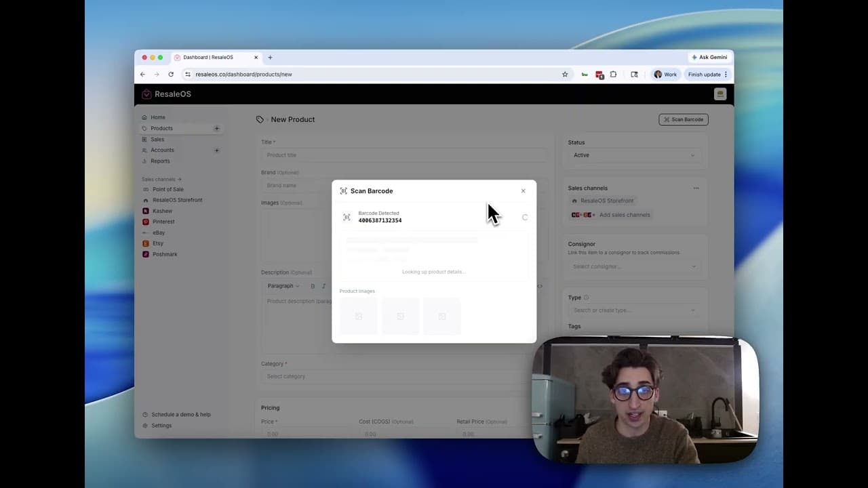
Task: Open the Poshmark sales channel
Action: (x=164, y=254)
